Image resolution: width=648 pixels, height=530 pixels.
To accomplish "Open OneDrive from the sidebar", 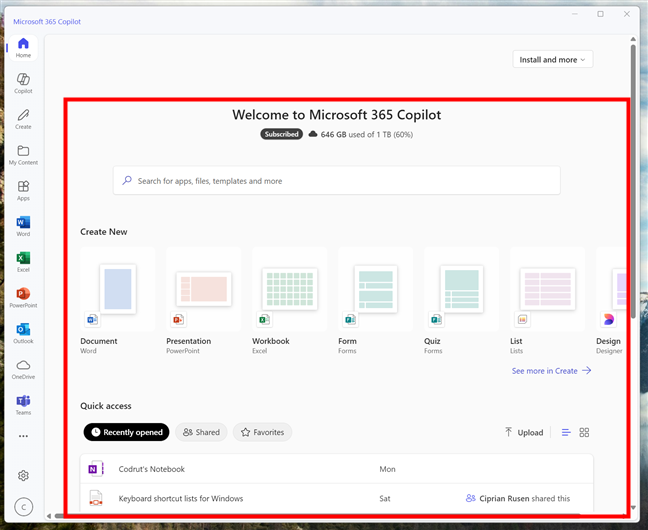I will coord(23,369).
